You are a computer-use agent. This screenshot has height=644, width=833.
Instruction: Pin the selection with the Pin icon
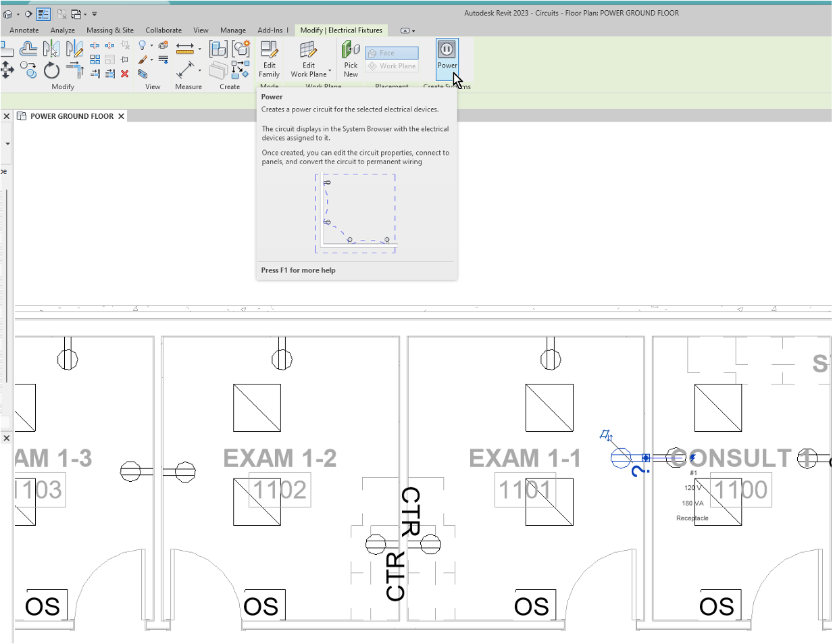[125, 59]
